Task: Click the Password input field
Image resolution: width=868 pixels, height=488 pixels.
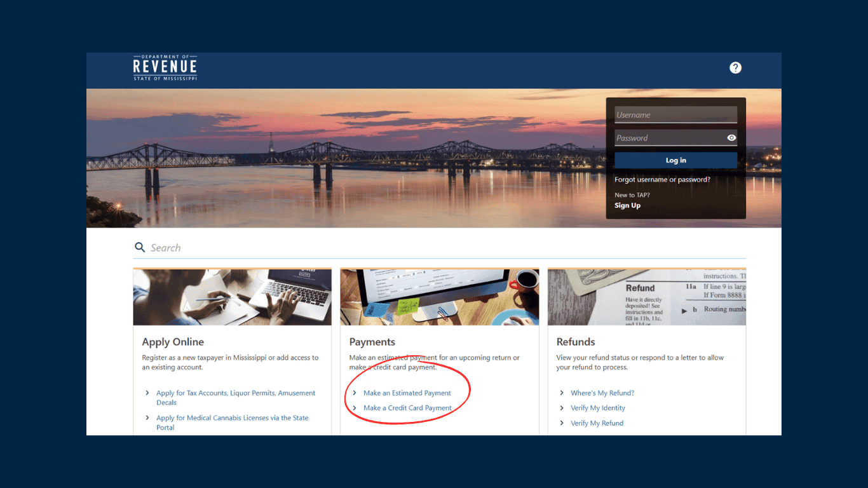Action: (x=667, y=138)
